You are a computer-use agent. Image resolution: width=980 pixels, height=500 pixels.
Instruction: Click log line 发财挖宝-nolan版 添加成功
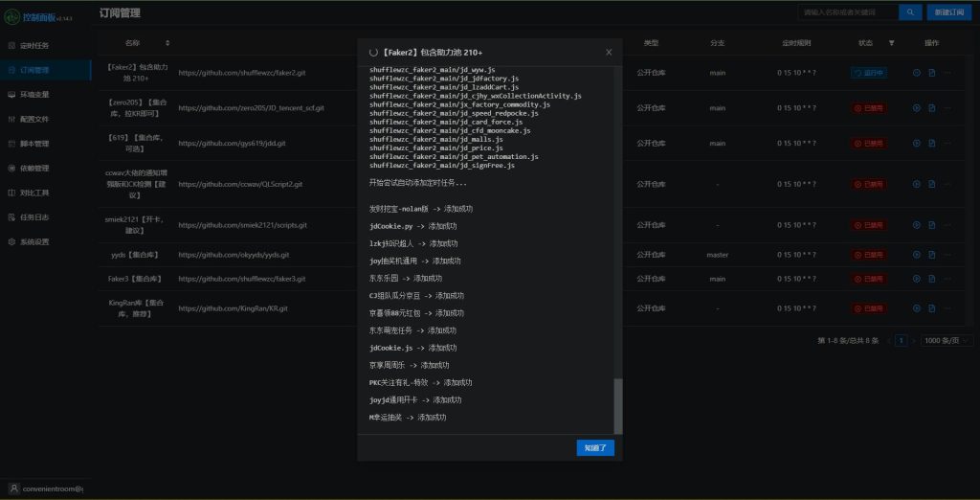[421, 209]
